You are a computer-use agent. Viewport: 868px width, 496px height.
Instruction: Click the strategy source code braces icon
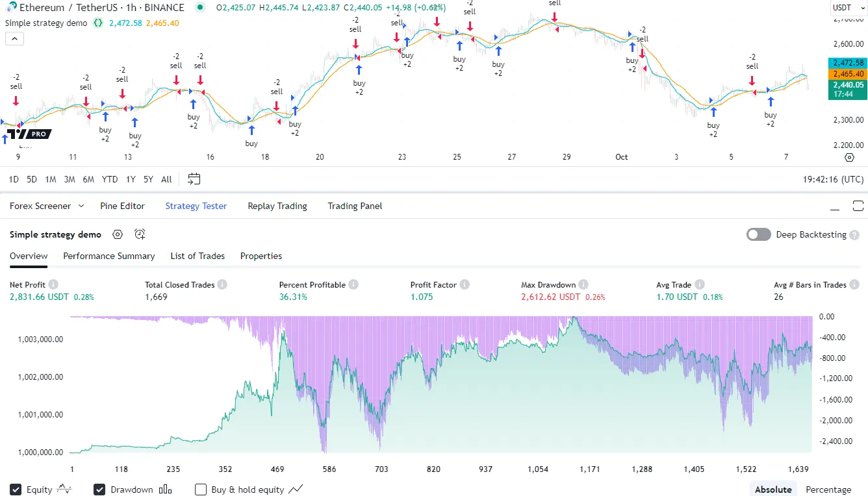pos(98,23)
